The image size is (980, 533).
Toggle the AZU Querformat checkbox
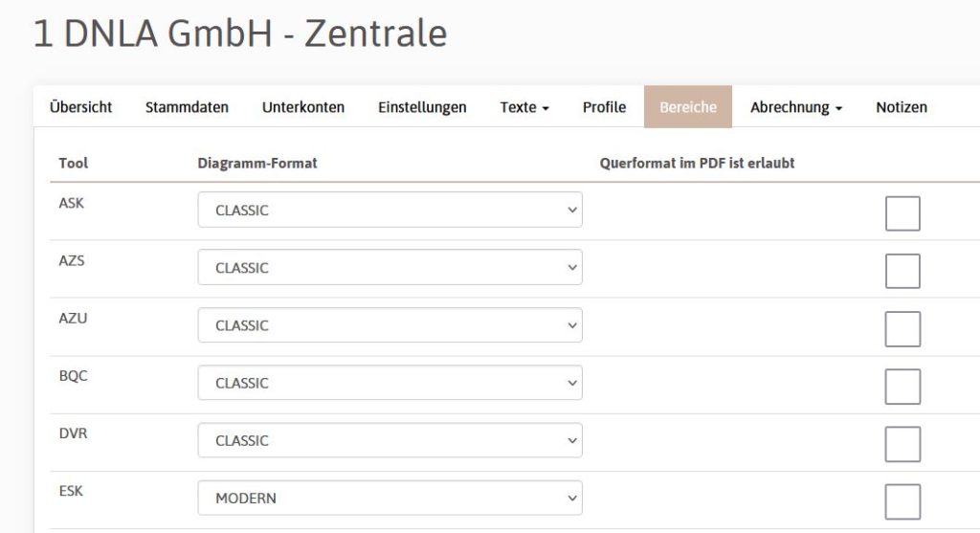click(x=902, y=328)
